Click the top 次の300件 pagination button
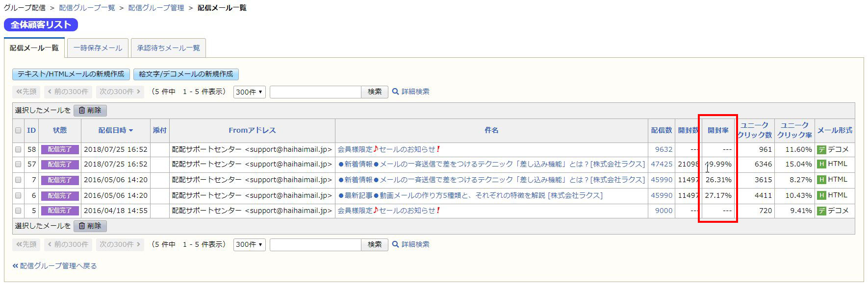This screenshot has width=868, height=285. pos(120,92)
